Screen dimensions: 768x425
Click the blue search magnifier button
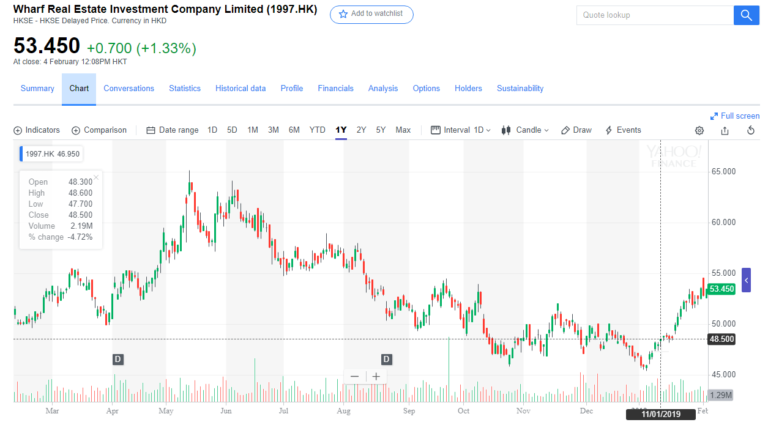tap(746, 15)
